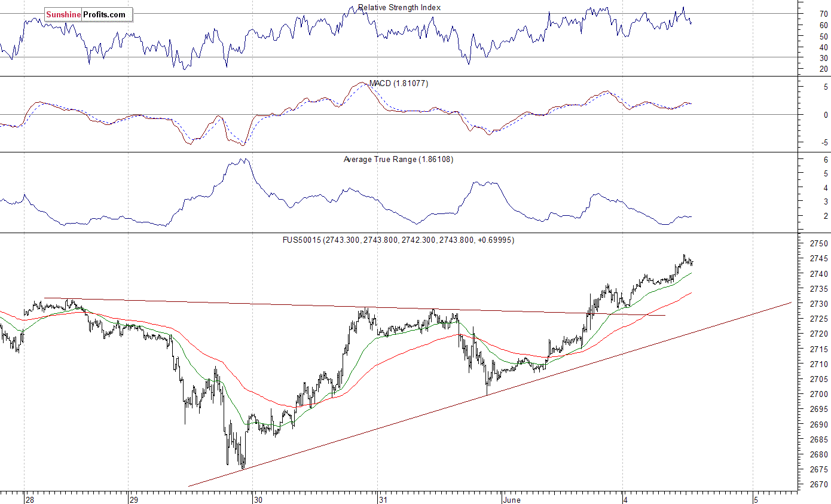Click the 2715 price axis label

coord(818,349)
